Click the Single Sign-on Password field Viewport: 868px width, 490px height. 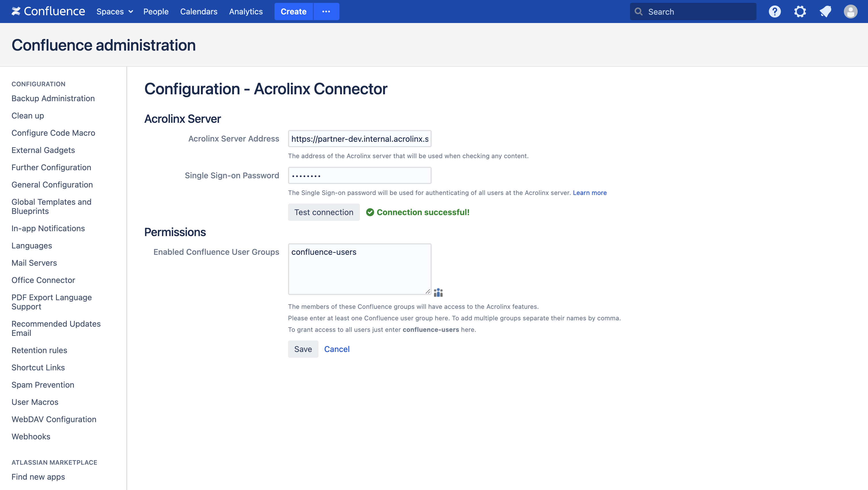click(x=360, y=175)
